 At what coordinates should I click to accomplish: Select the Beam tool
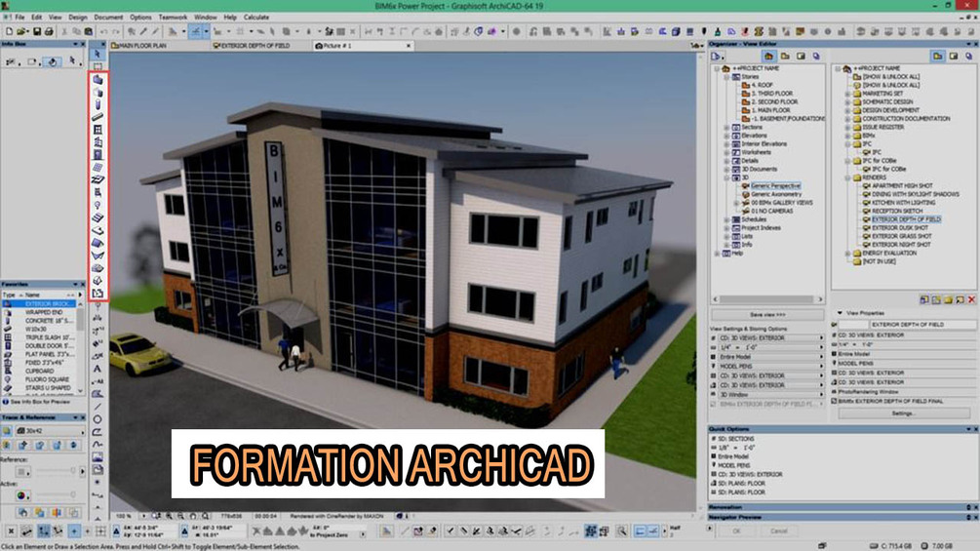coord(98,117)
